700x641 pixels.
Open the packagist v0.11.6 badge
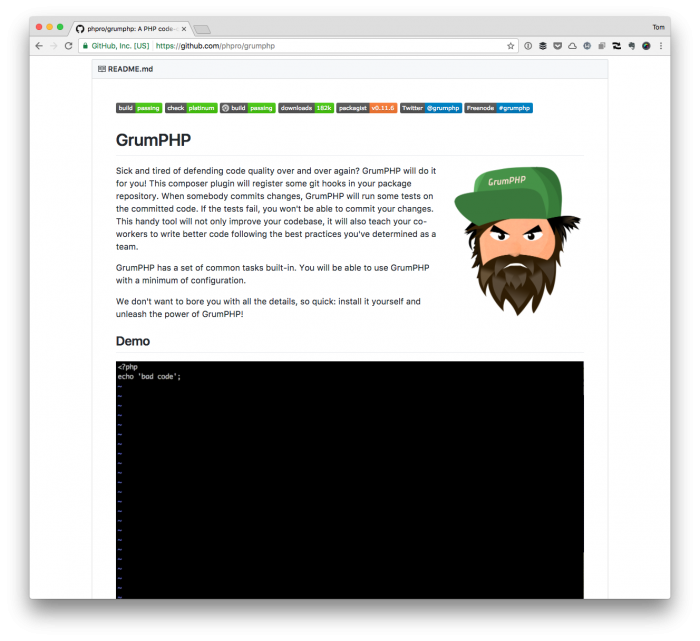pyautogui.click(x=367, y=108)
